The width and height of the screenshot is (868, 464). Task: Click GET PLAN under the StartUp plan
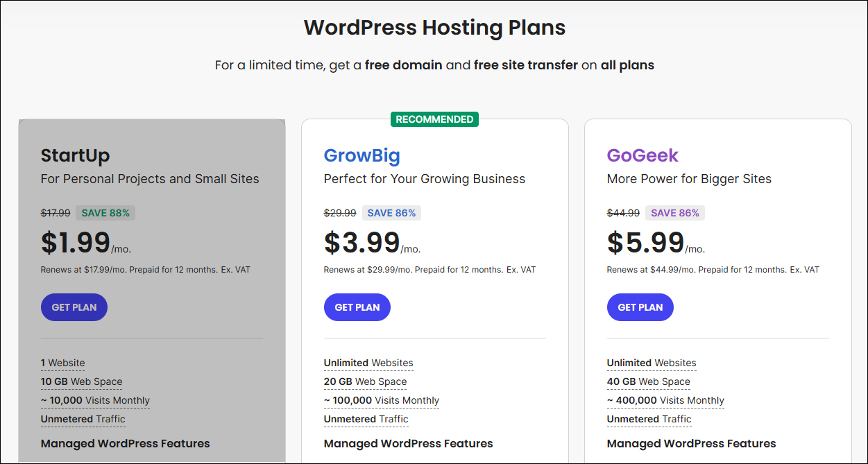[x=74, y=307]
